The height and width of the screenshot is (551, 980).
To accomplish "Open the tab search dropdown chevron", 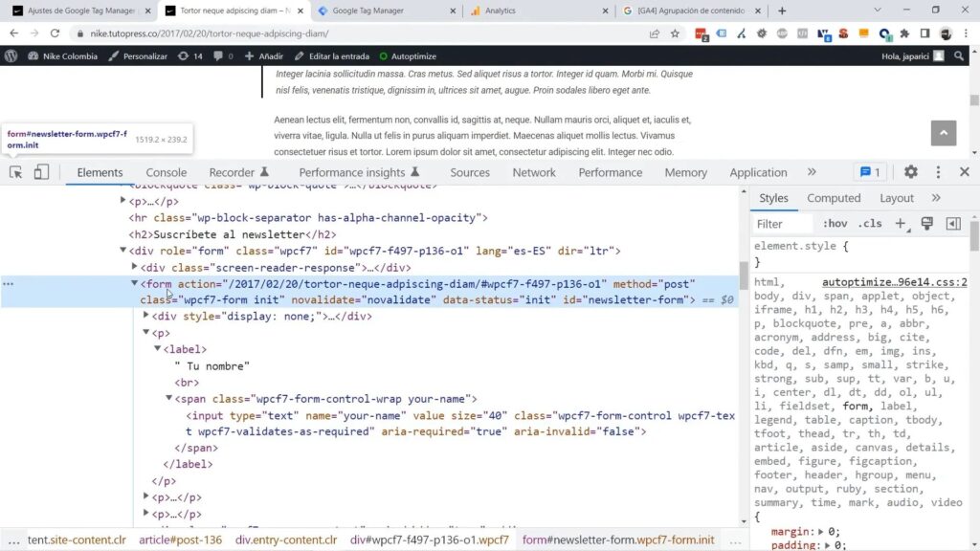I will [x=878, y=10].
